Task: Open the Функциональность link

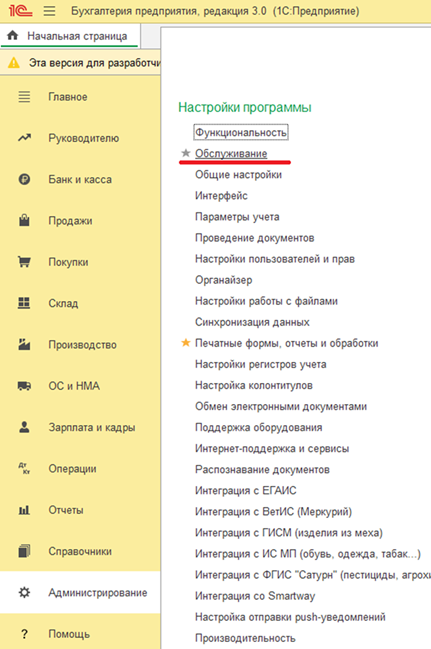Action: 241,132
